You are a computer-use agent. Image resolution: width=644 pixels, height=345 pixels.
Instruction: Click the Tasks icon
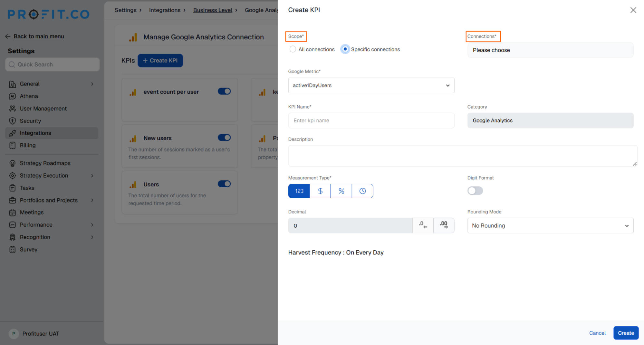12,188
